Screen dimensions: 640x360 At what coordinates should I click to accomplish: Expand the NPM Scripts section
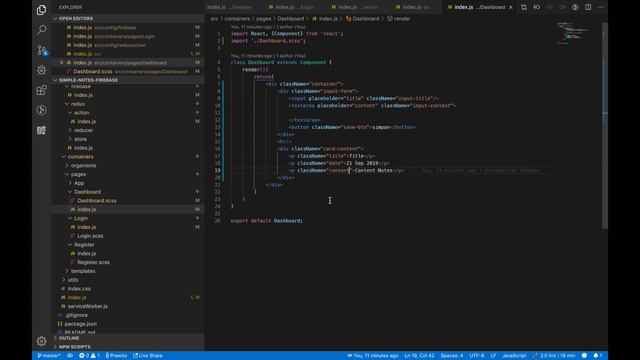74,347
